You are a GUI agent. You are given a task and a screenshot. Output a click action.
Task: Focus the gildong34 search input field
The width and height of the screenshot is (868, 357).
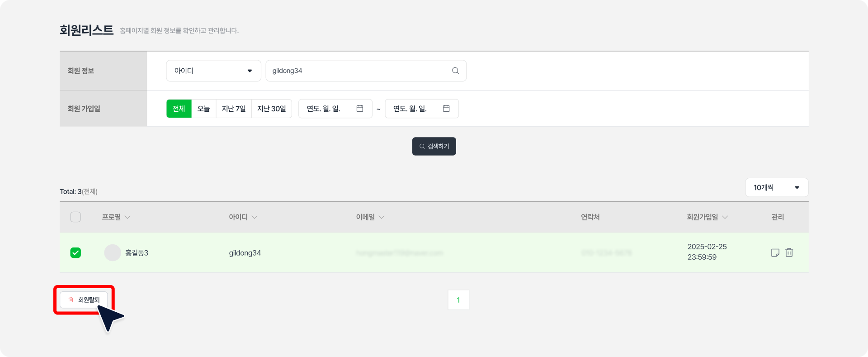366,71
